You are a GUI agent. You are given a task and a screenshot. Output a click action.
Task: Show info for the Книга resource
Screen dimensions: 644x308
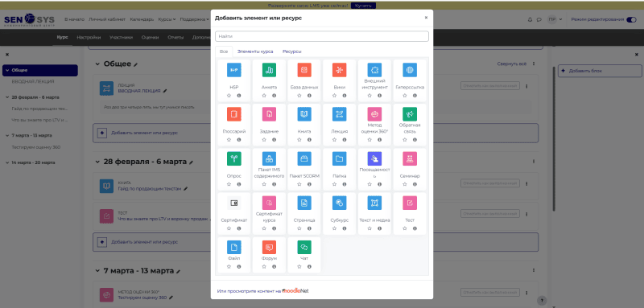[x=309, y=140]
